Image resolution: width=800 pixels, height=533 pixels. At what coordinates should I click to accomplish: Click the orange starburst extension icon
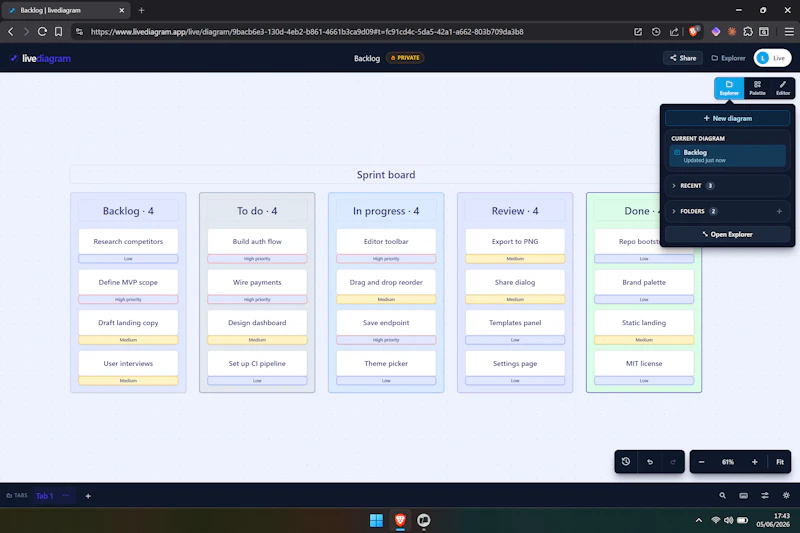pyautogui.click(x=732, y=32)
